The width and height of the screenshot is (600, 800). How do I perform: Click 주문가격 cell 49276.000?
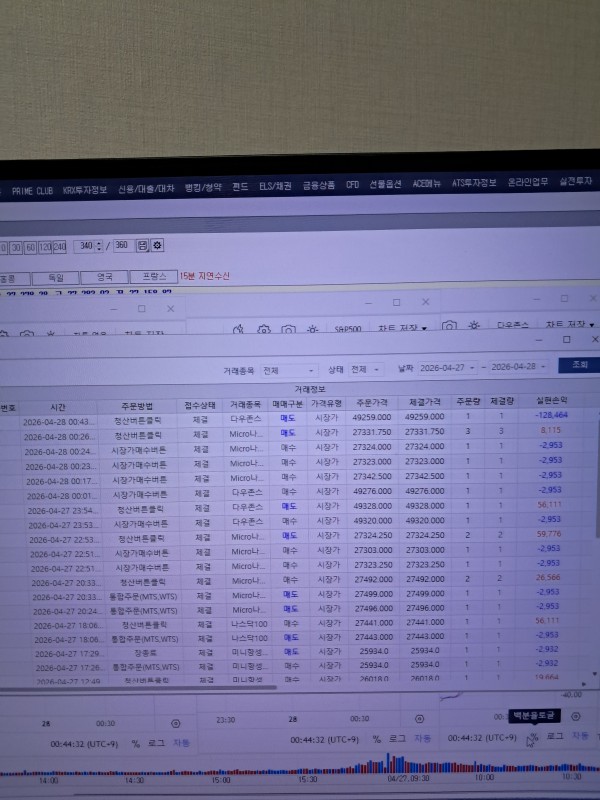coord(372,491)
